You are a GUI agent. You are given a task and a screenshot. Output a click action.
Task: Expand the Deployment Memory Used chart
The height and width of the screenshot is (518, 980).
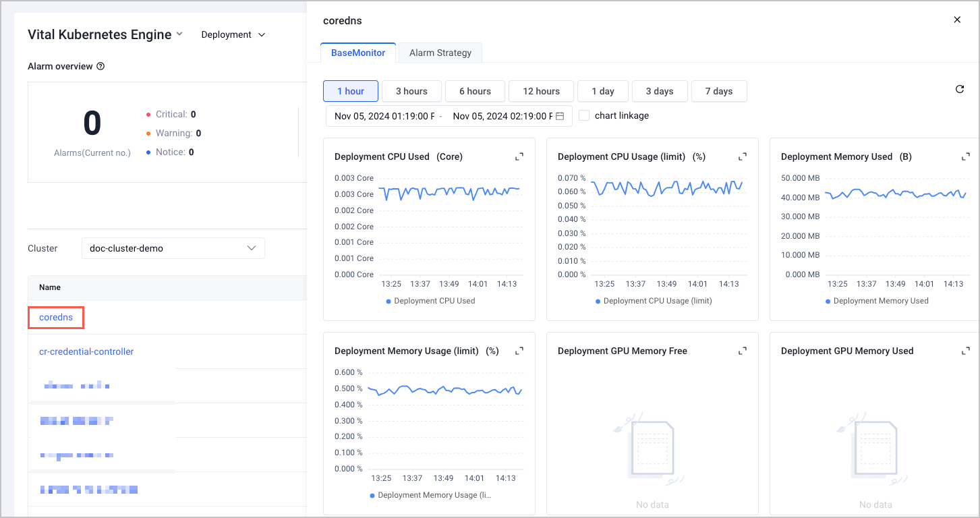966,156
